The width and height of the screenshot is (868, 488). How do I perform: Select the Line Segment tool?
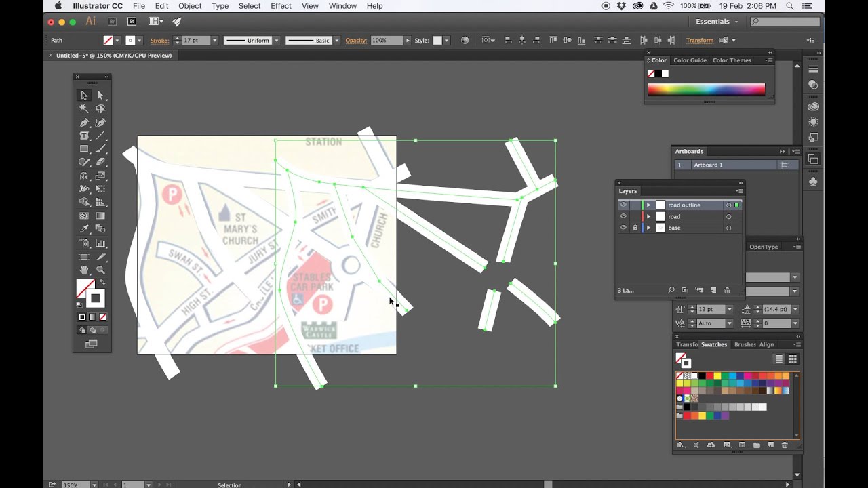(x=100, y=136)
